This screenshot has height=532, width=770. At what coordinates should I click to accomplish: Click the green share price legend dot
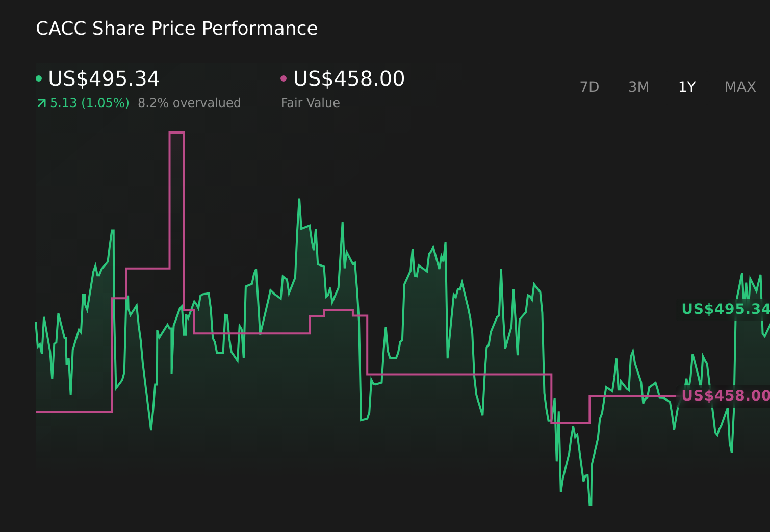pos(39,78)
